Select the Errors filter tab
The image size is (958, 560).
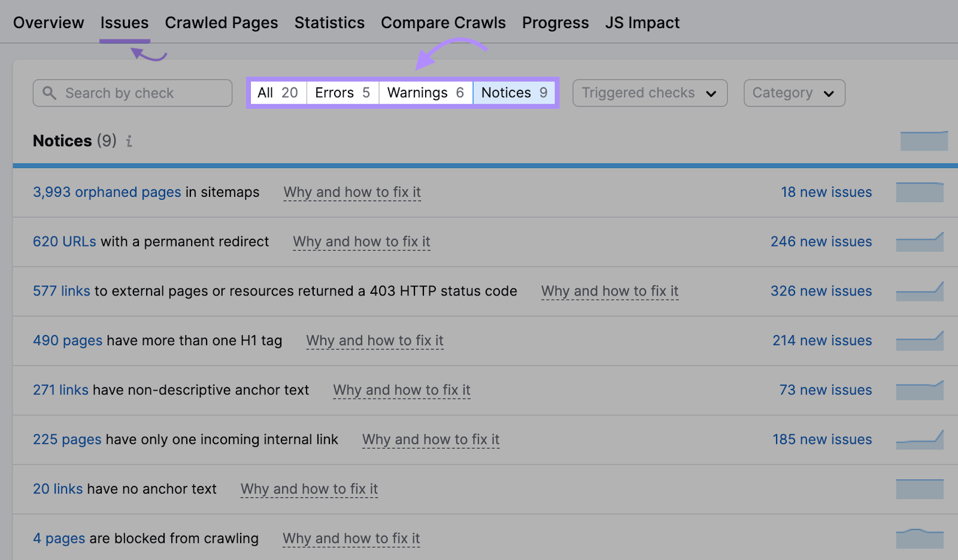[342, 92]
